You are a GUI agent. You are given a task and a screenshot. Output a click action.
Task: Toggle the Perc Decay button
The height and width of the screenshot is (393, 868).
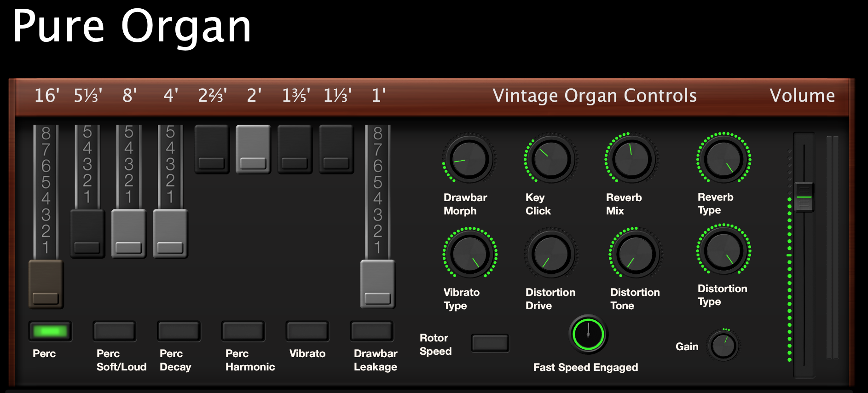[x=179, y=331]
